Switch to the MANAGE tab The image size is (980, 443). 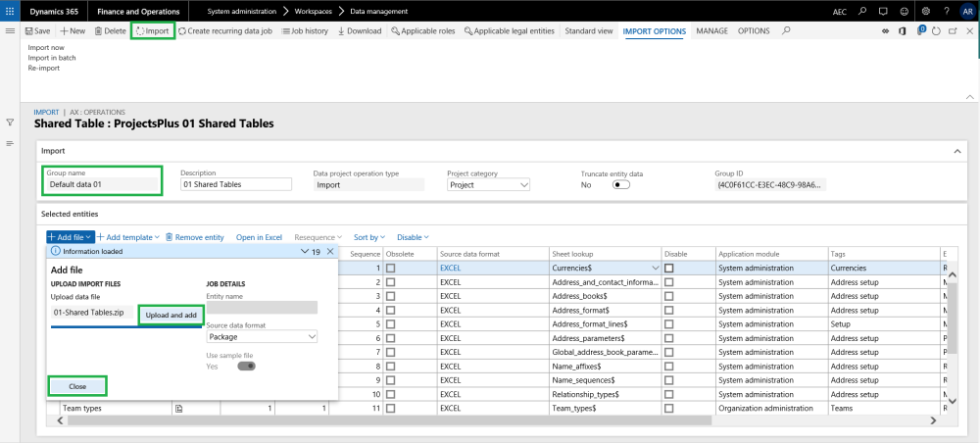click(x=711, y=31)
